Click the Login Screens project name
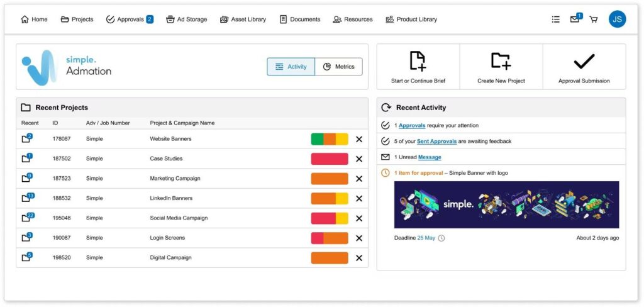 167,238
